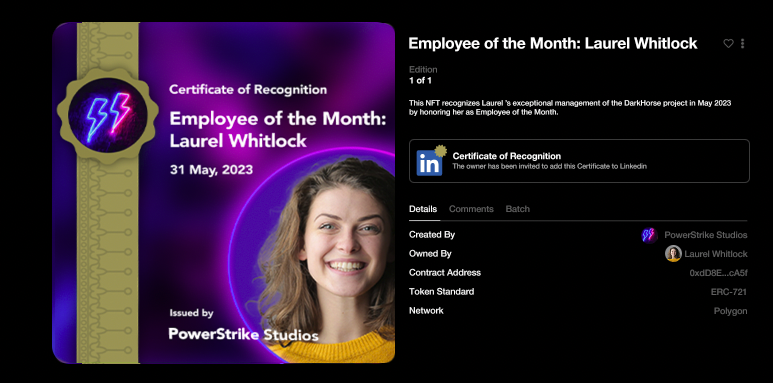Click the '1 of 1' edition text
773x383 pixels.
(x=421, y=80)
